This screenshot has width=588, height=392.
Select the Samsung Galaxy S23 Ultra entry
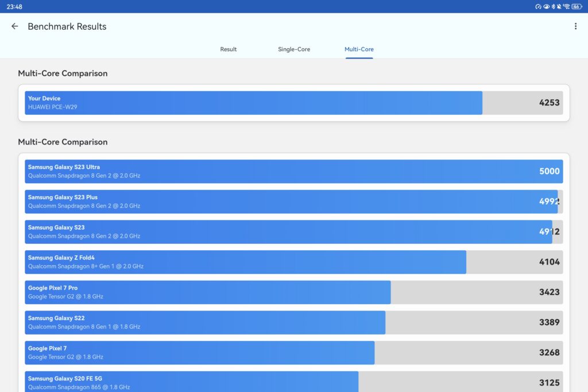293,172
